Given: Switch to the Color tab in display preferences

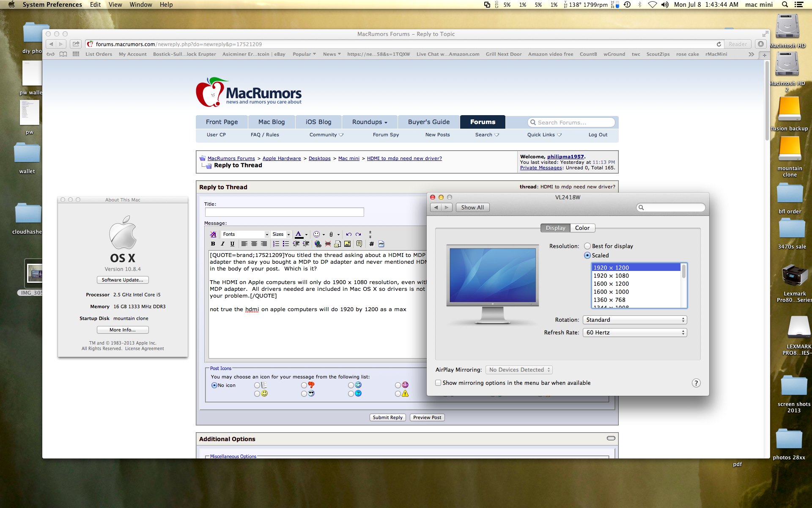Looking at the screenshot, I should (x=582, y=228).
